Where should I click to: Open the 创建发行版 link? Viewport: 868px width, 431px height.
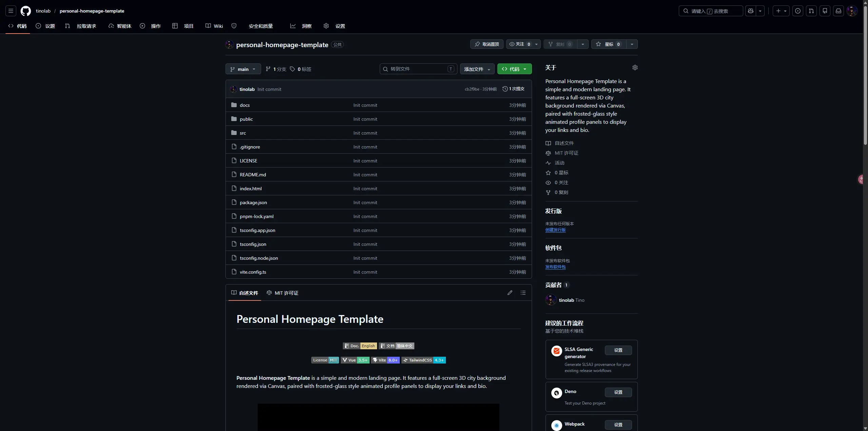pos(555,230)
